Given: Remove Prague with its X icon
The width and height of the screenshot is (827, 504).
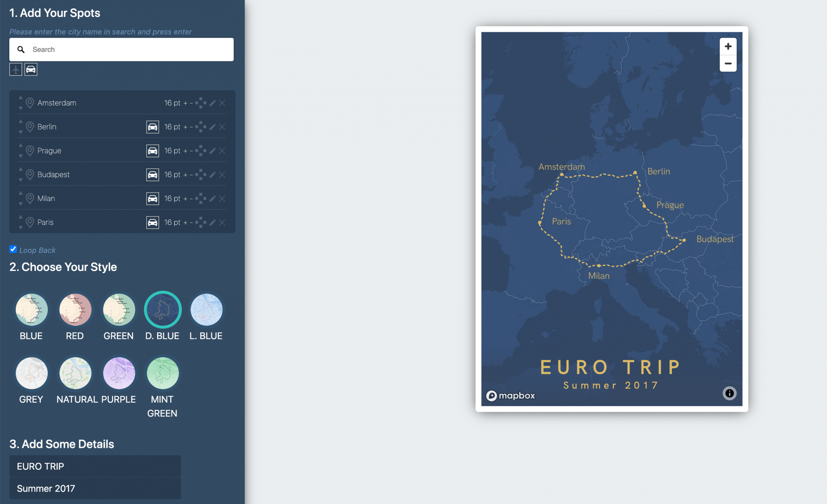Looking at the screenshot, I should tap(222, 151).
